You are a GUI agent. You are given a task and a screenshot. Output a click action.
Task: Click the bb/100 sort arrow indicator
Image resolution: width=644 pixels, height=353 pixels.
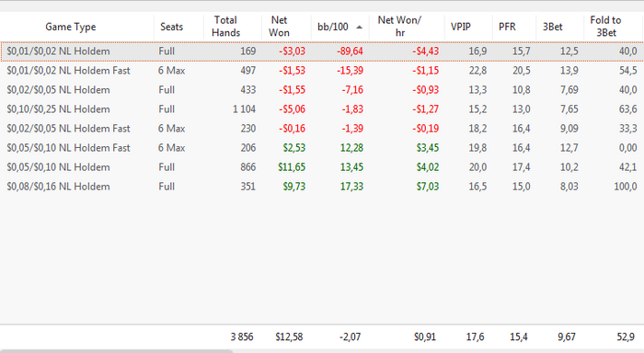pos(360,27)
